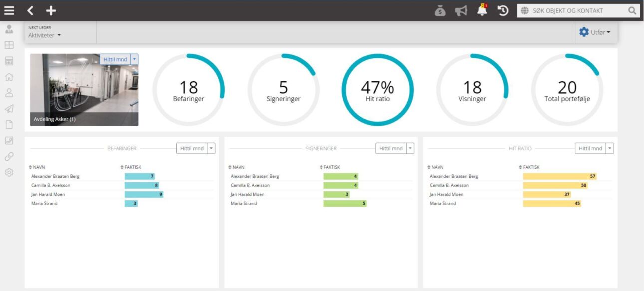Image resolution: width=644 pixels, height=291 pixels.
Task: Open the document sidebar icon
Action: (9, 125)
